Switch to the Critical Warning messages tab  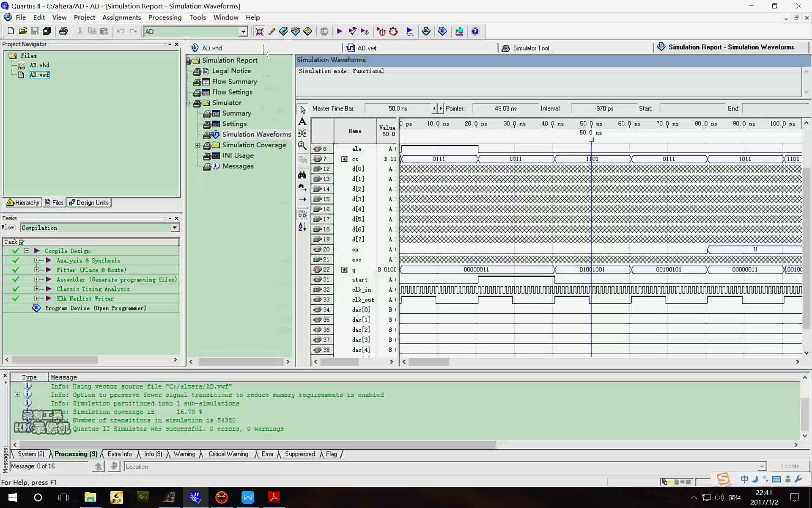pos(228,454)
